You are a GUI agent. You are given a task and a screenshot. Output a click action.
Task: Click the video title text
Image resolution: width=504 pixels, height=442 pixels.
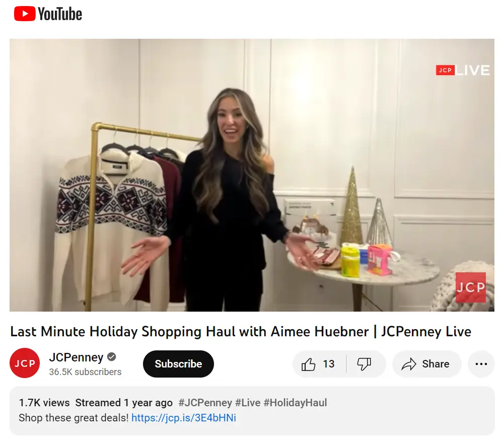pyautogui.click(x=241, y=331)
